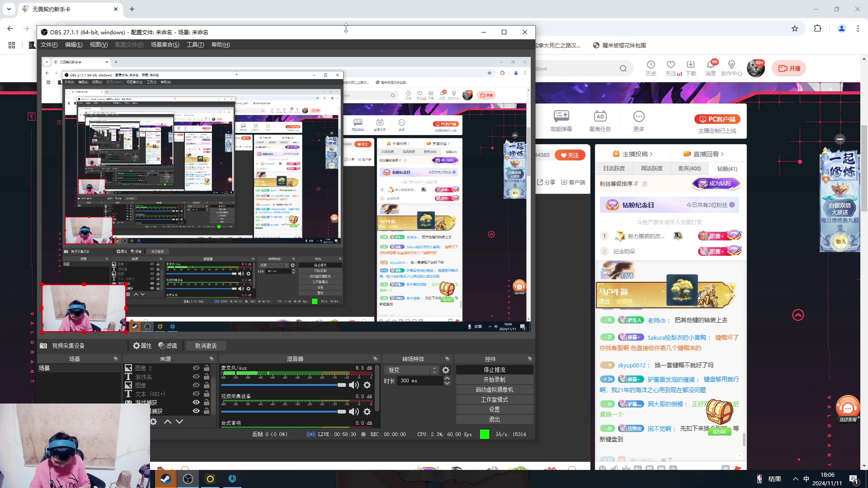Increase 时长 duration with up stepper

[447, 378]
